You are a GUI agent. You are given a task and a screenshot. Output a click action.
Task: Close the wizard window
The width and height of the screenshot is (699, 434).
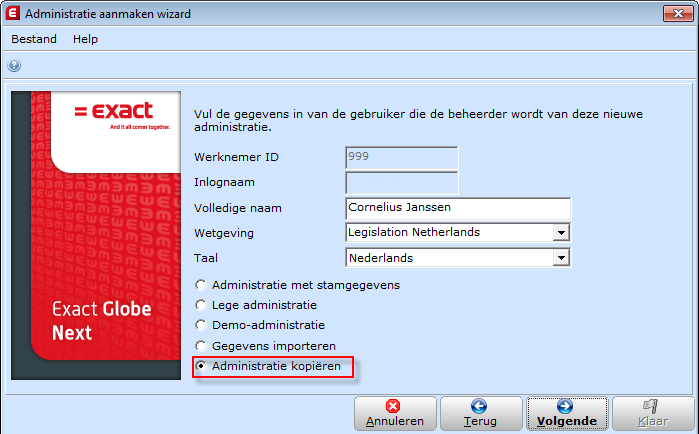[678, 13]
